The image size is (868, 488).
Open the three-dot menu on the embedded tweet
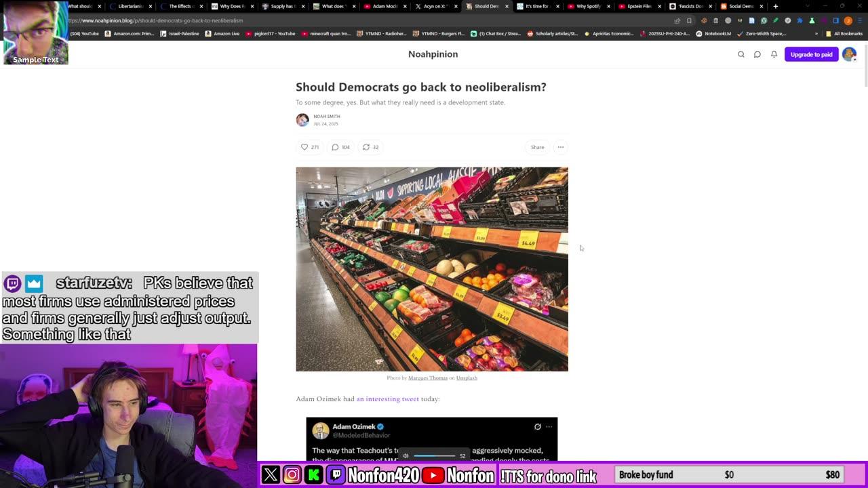point(549,426)
